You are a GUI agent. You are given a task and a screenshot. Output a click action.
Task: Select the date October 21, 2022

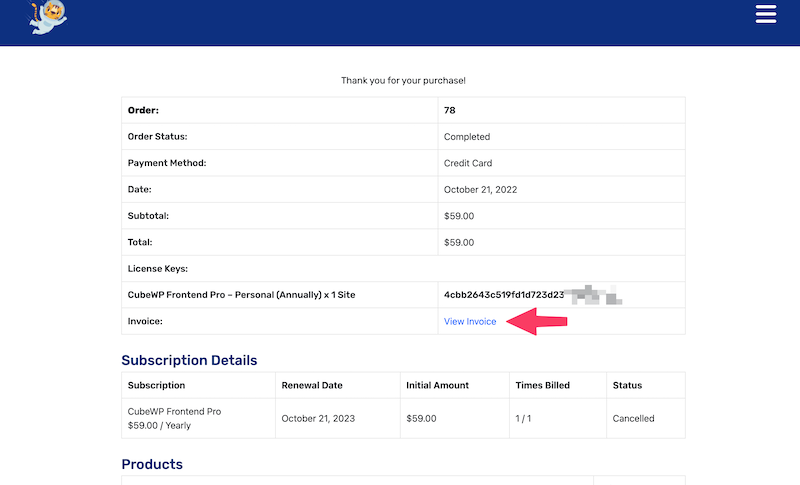[481, 190]
